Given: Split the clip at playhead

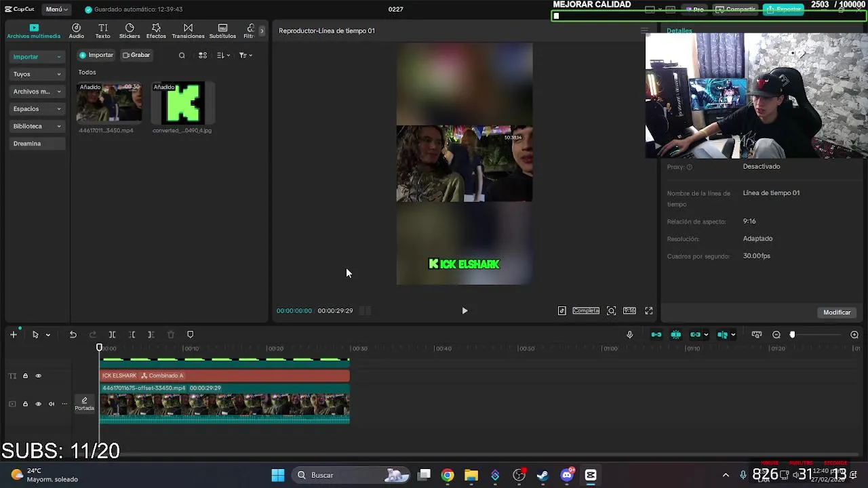Looking at the screenshot, I should click(x=112, y=335).
